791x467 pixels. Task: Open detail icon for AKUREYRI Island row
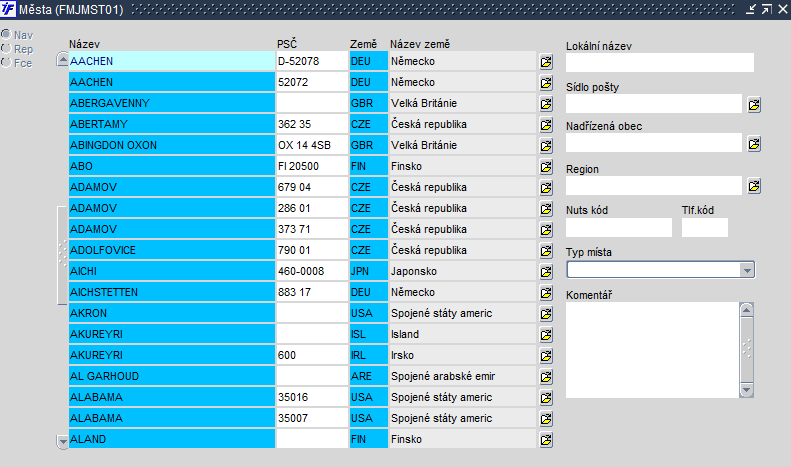pyautogui.click(x=546, y=335)
